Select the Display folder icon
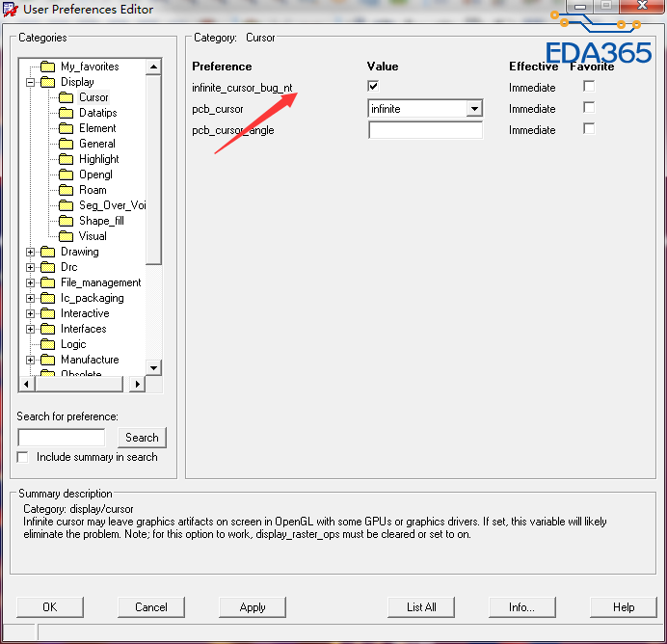The width and height of the screenshot is (667, 644). [x=47, y=82]
